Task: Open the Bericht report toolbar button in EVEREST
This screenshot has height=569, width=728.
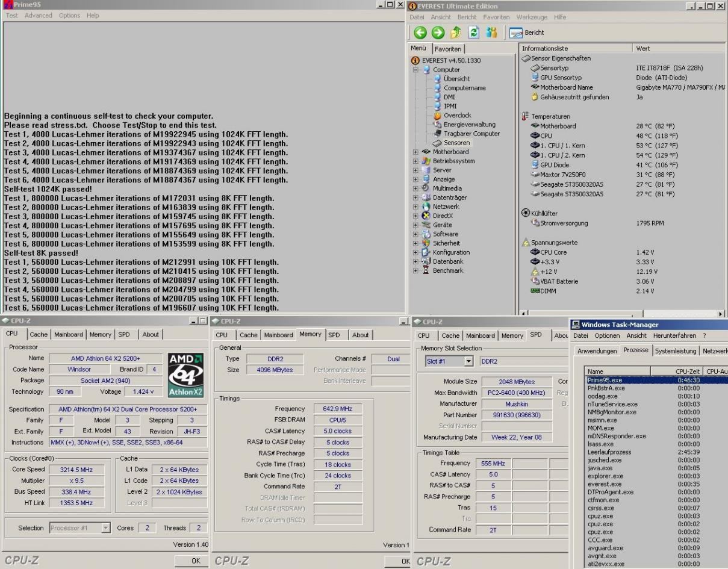Action: 527,33
